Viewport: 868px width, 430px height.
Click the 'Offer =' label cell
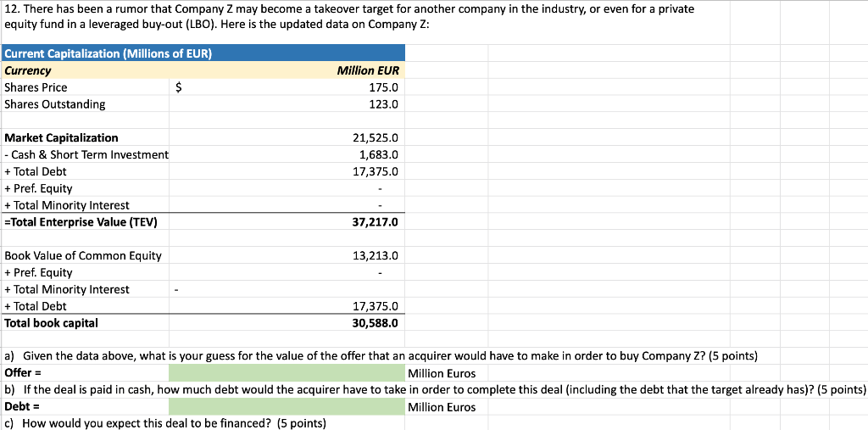(x=23, y=373)
